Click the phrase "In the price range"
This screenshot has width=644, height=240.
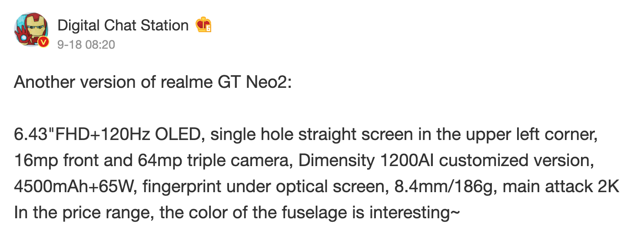click(83, 214)
